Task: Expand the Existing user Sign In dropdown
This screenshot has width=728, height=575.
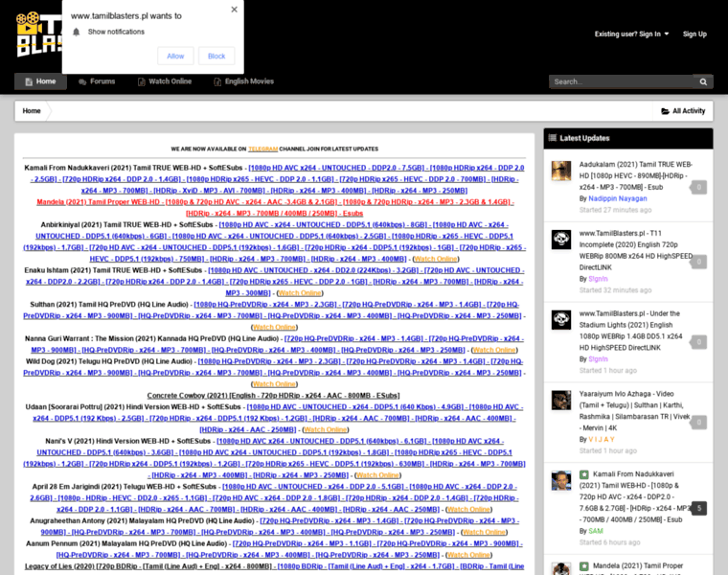Action: coord(631,34)
